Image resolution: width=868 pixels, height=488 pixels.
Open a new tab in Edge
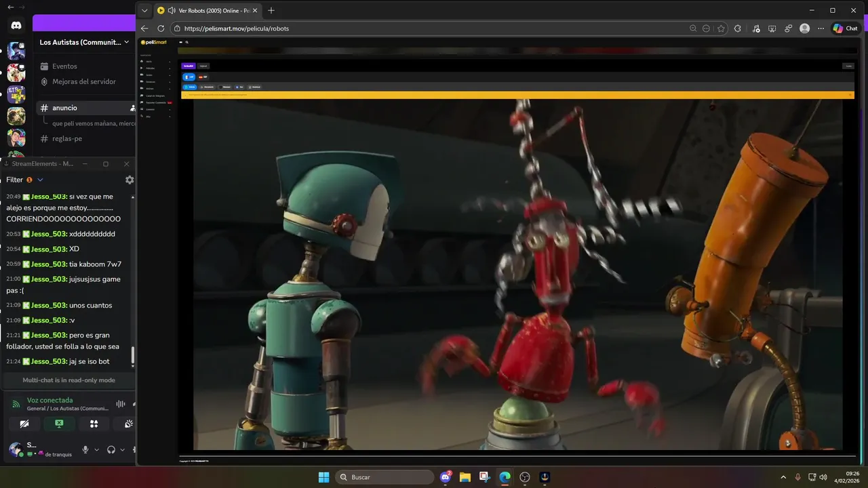point(271,10)
